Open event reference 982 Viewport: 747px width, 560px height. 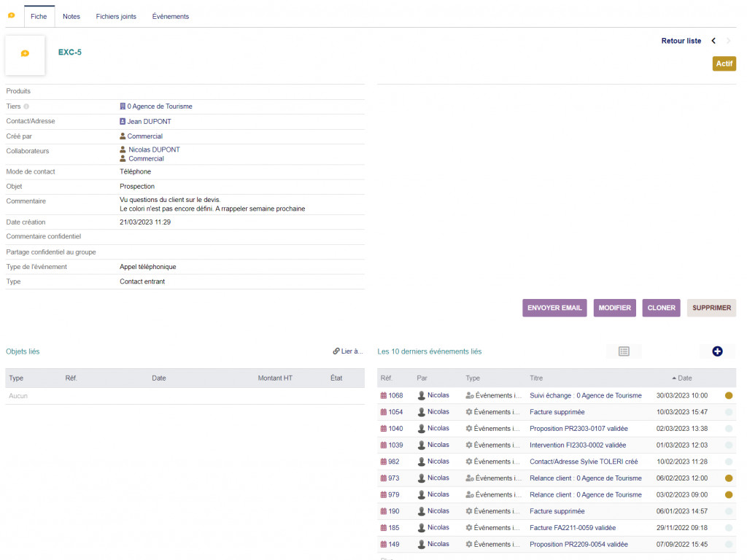pyautogui.click(x=390, y=462)
